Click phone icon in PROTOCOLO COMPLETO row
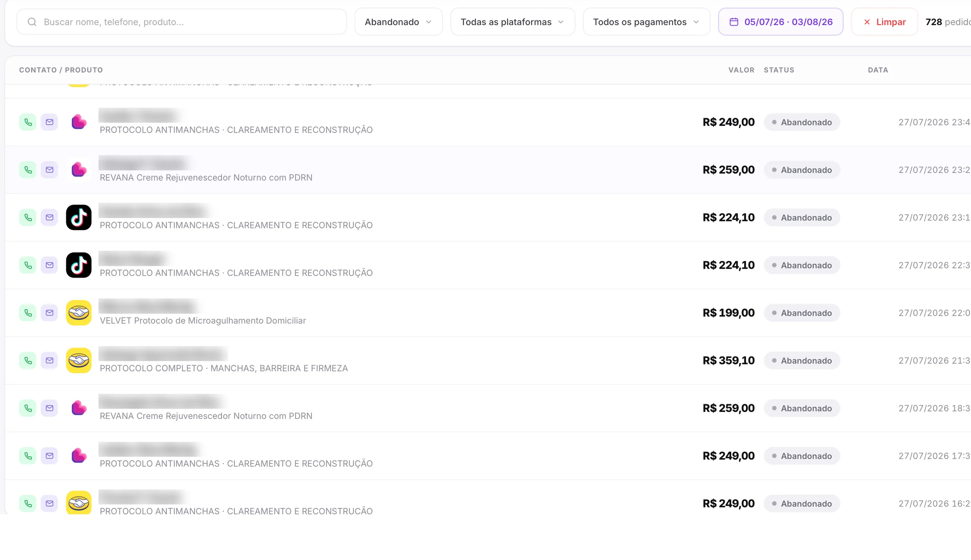971x560 pixels. pos(28,361)
